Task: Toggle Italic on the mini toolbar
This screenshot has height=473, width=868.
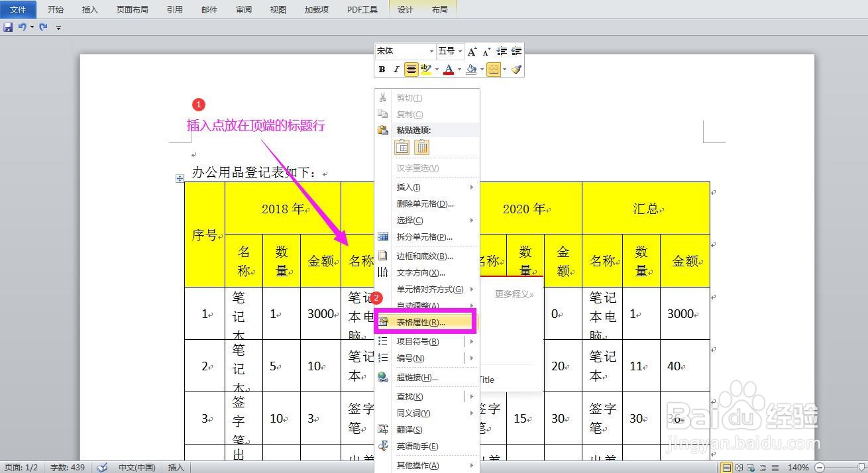Action: coord(396,69)
